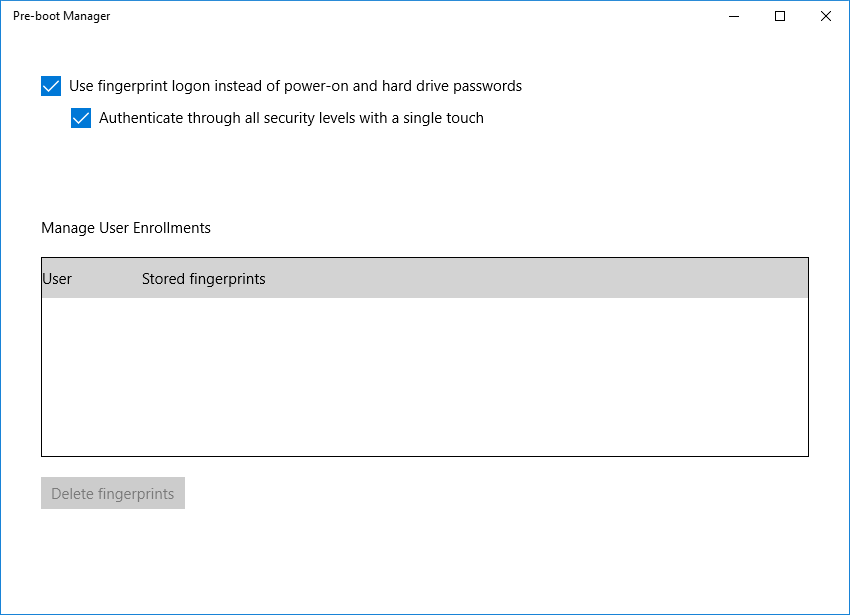Select the Stored fingerprints column header

pyautogui.click(x=204, y=279)
